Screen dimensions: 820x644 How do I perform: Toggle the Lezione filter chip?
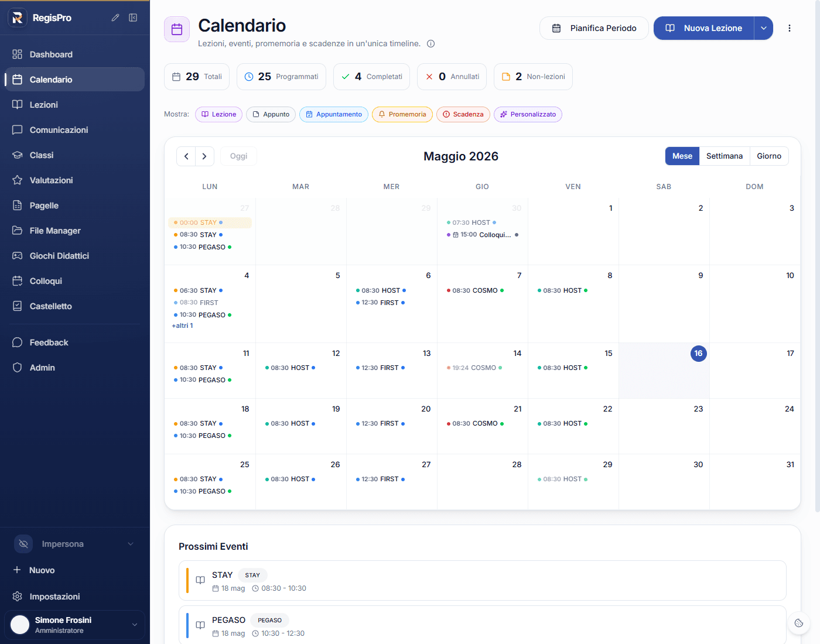click(x=219, y=114)
